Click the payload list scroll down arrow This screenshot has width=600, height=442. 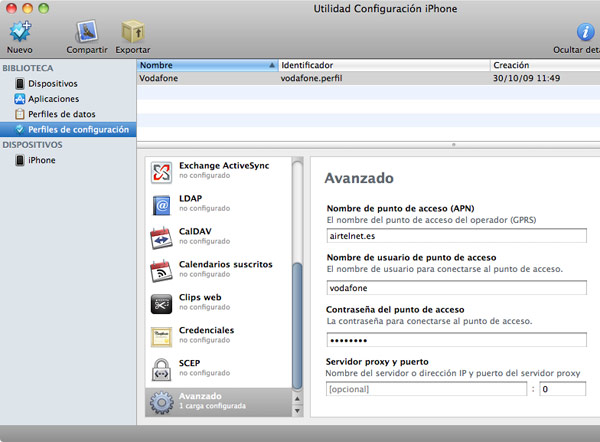[297, 411]
